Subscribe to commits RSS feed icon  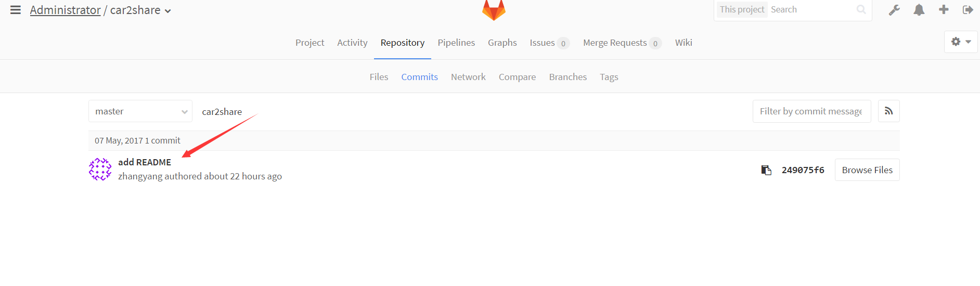[889, 111]
